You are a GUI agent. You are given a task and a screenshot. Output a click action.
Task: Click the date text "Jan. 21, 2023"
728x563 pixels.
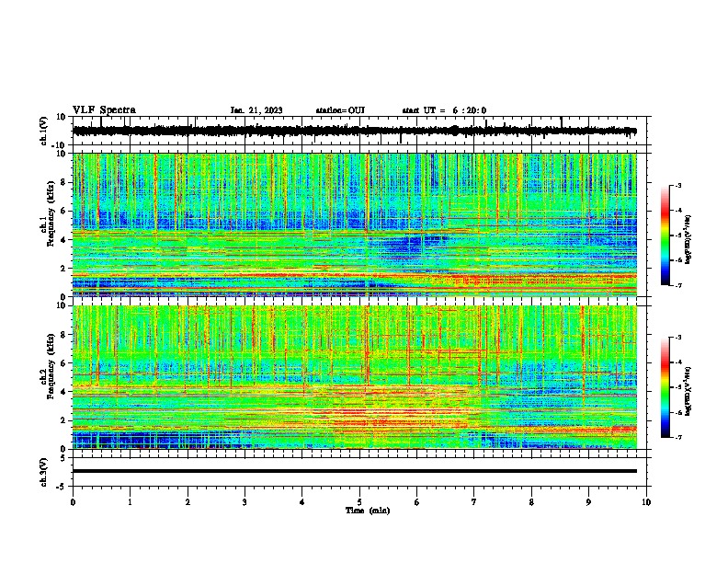256,110
